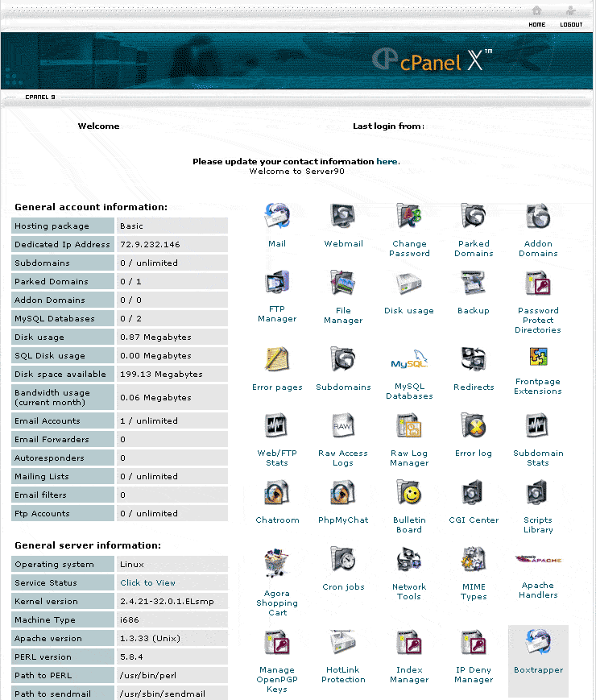596x700 pixels.
Task: Open the Backup icon
Action: click(x=474, y=283)
